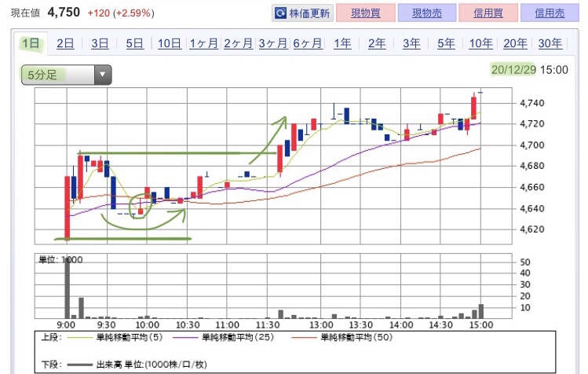Click the current price 4,750
This screenshot has width=588, height=374.
[x=64, y=12]
